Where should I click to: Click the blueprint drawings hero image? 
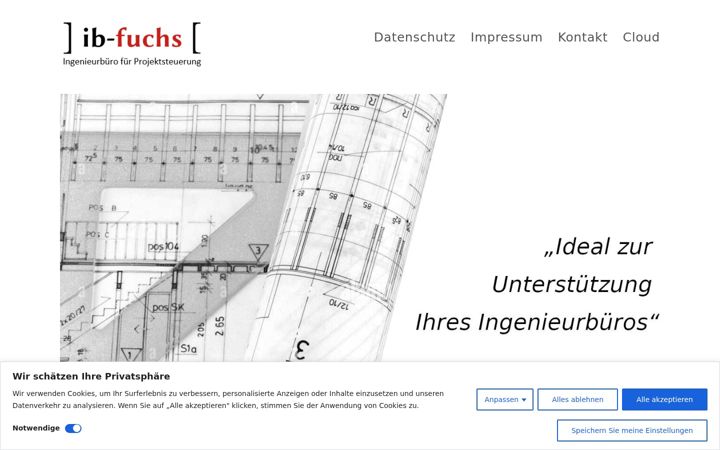click(253, 228)
